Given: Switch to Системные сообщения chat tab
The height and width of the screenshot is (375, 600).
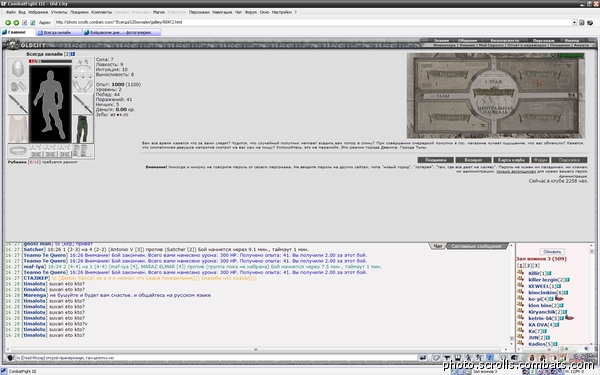Looking at the screenshot, I should [476, 246].
